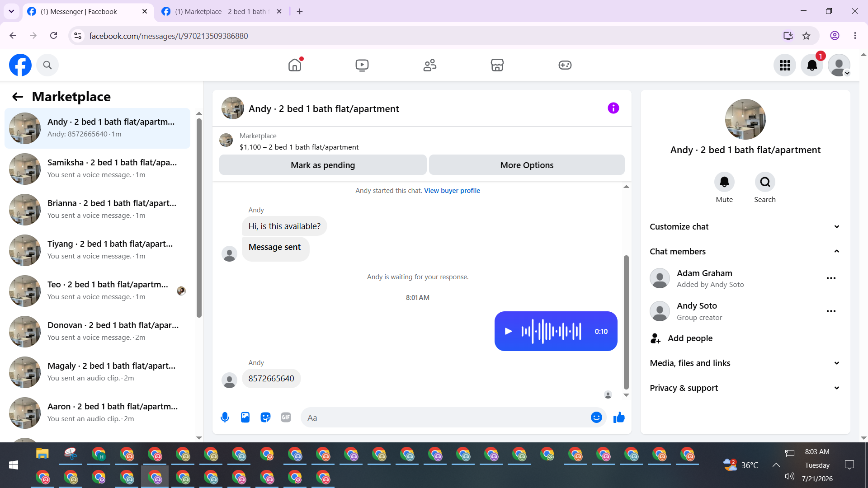
Task: Click the install app icon in address bar
Action: (788, 36)
